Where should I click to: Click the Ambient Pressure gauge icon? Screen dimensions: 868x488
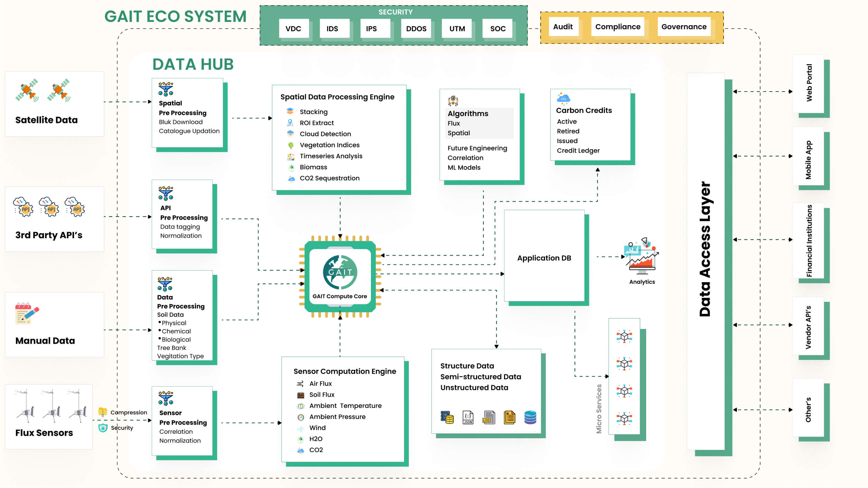(301, 417)
